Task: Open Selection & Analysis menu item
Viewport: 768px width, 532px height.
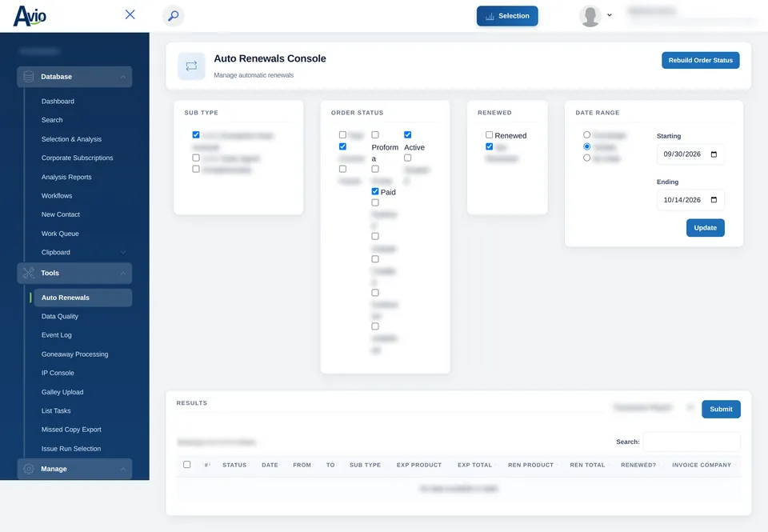Action: [x=71, y=139]
